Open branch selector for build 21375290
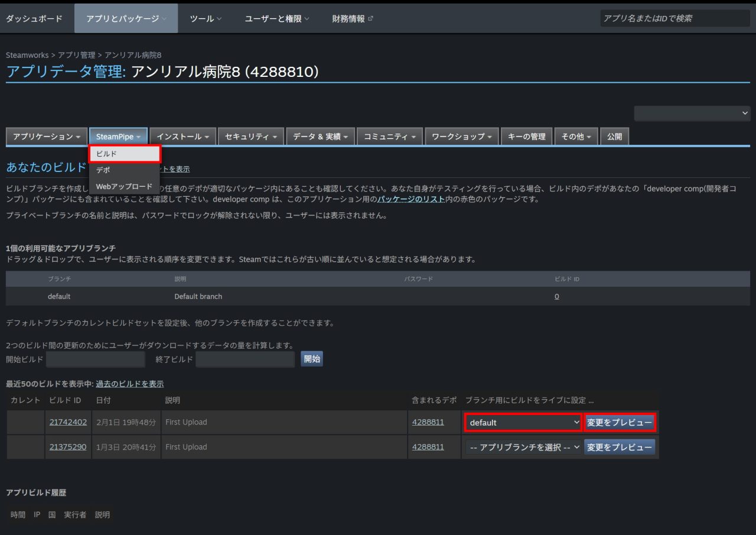Image resolution: width=756 pixels, height=535 pixels. 524,448
